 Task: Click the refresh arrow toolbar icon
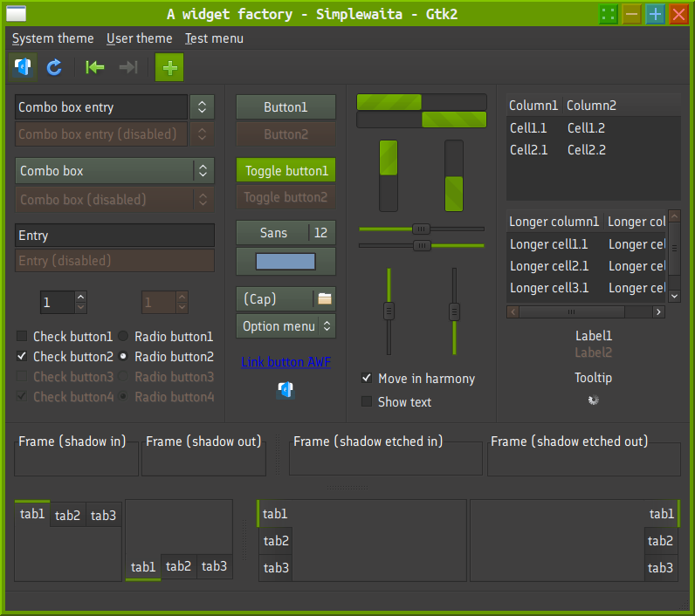click(54, 67)
